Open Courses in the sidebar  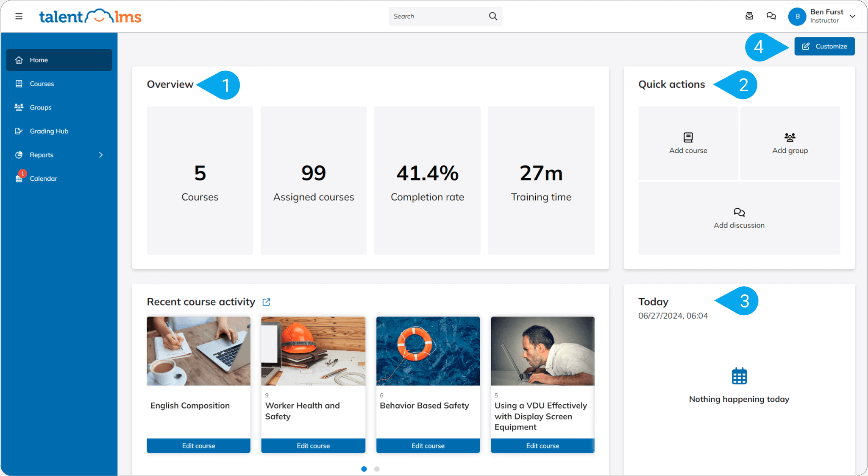(x=42, y=84)
